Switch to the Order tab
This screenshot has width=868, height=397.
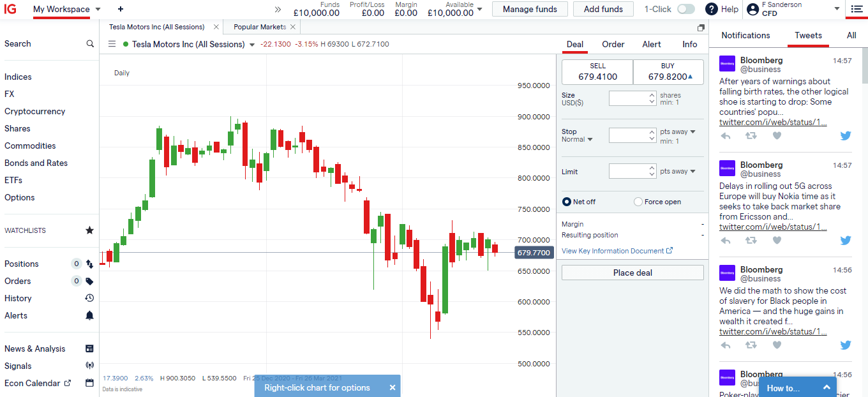click(613, 45)
